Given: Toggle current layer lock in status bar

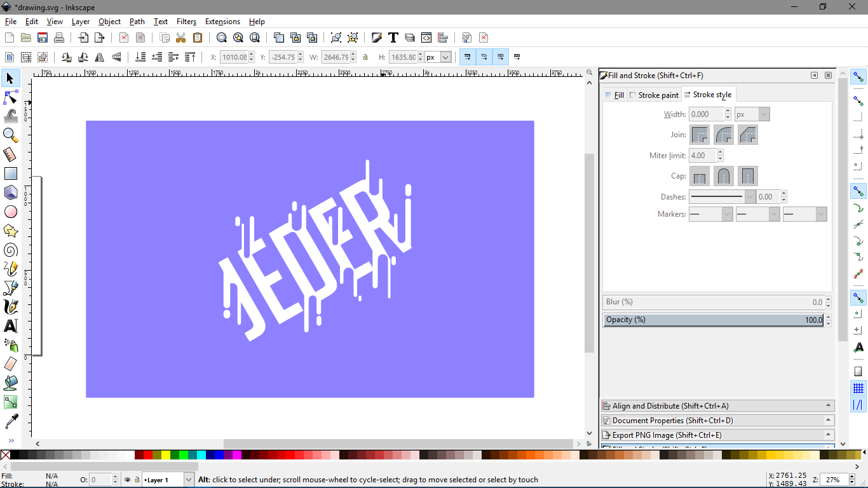Looking at the screenshot, I should 137,480.
